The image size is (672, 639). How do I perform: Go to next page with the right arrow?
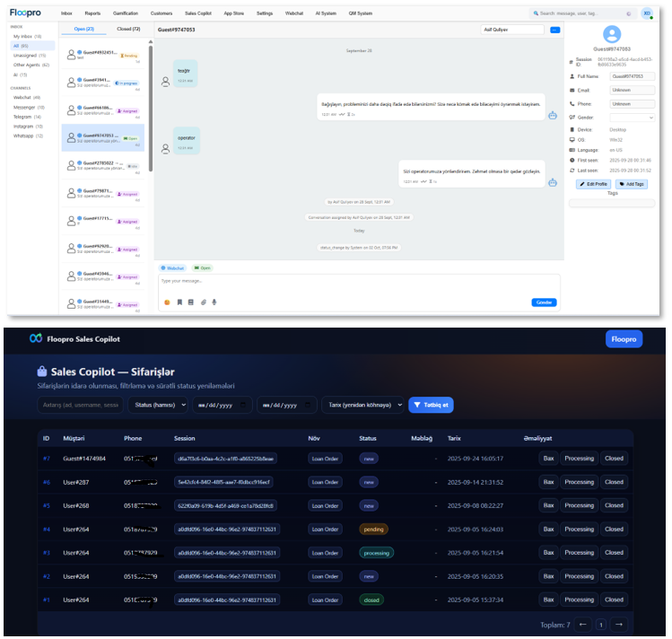(x=619, y=625)
